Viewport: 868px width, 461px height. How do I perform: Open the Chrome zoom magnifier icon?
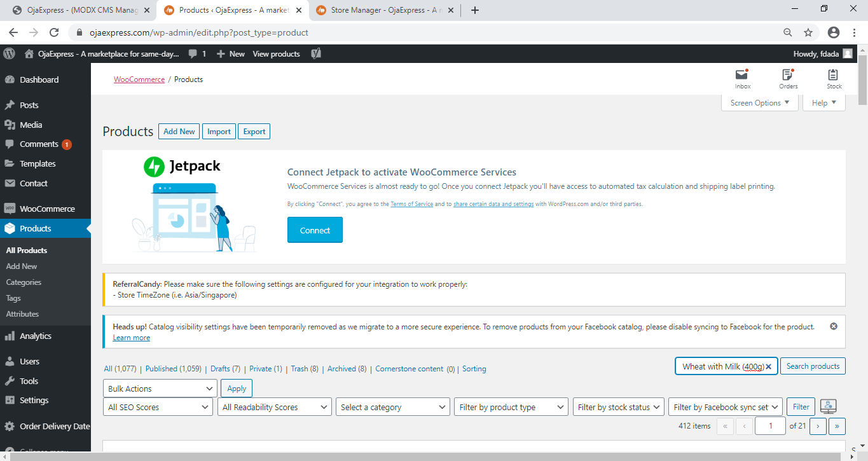[x=788, y=32]
